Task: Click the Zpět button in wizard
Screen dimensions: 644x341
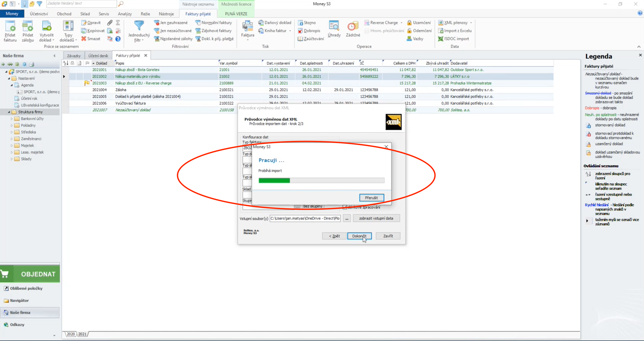Action: [334, 236]
